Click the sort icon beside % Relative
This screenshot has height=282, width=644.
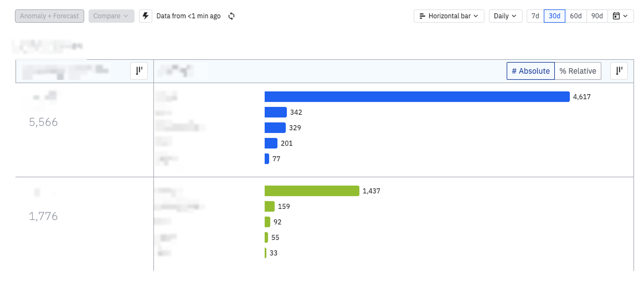point(619,71)
